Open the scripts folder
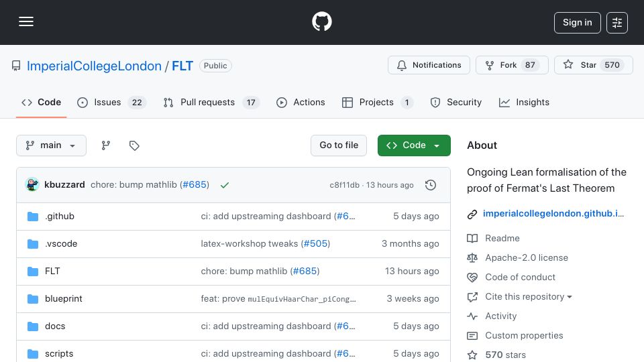This screenshot has width=644, height=362. [x=59, y=354]
